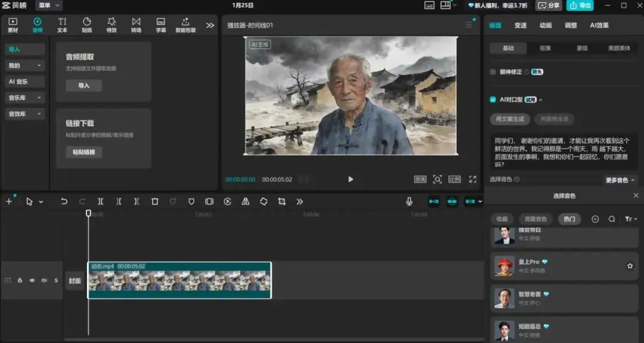Click the 粘贴链接 button
Image resolution: width=644 pixels, height=343 pixels.
pos(83,152)
